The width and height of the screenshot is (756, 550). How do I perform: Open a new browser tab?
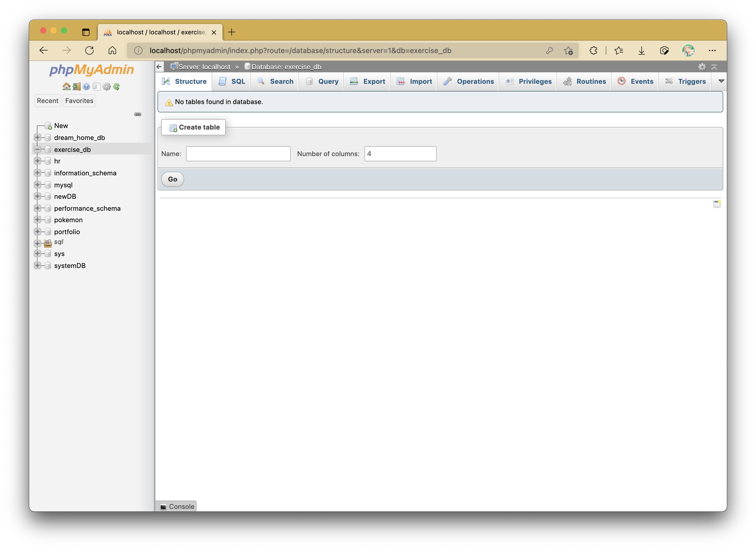coord(232,32)
